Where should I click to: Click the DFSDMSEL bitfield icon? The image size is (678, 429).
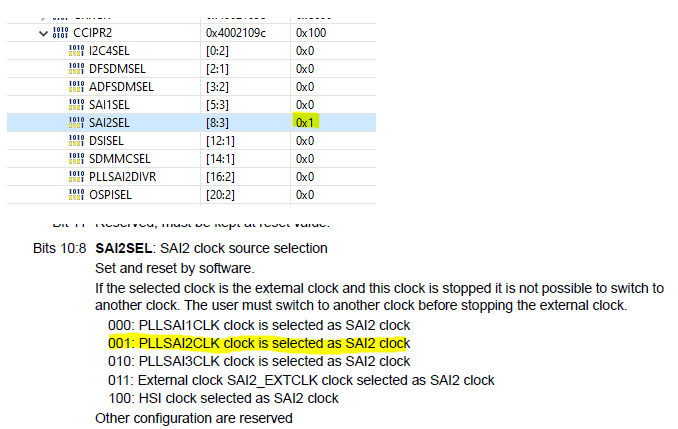coord(77,68)
